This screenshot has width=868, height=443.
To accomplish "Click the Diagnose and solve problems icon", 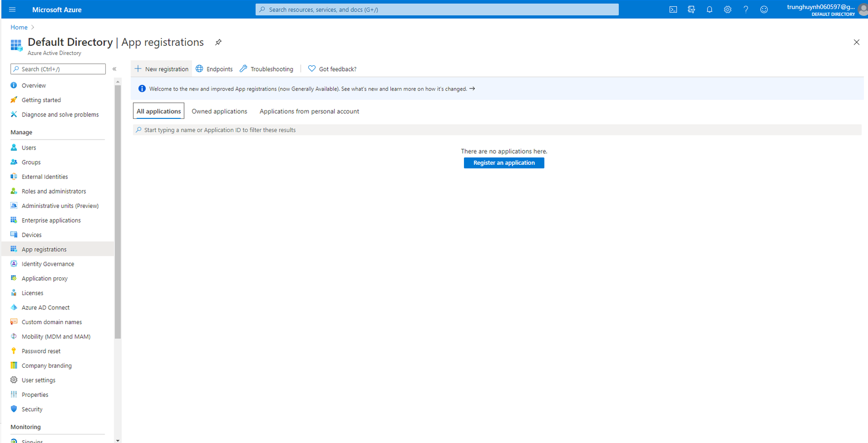I will [x=14, y=114].
